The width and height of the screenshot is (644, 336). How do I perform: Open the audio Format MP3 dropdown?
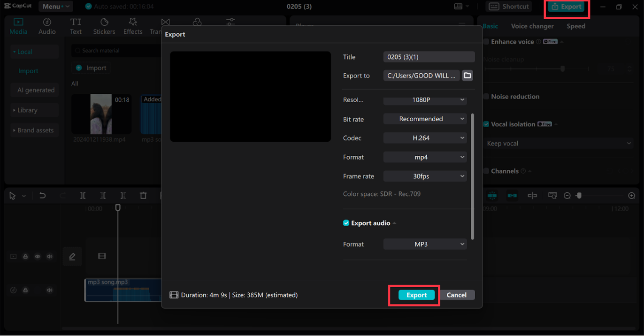click(x=425, y=244)
